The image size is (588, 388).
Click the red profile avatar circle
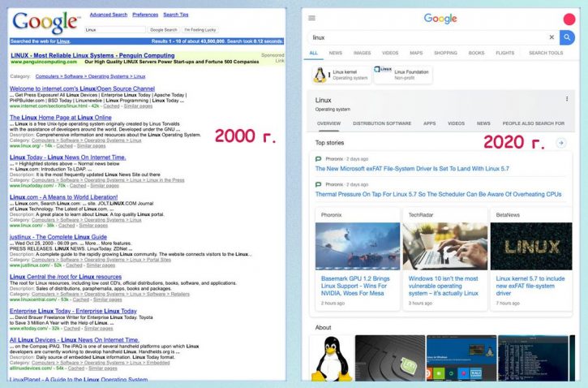pos(569,19)
